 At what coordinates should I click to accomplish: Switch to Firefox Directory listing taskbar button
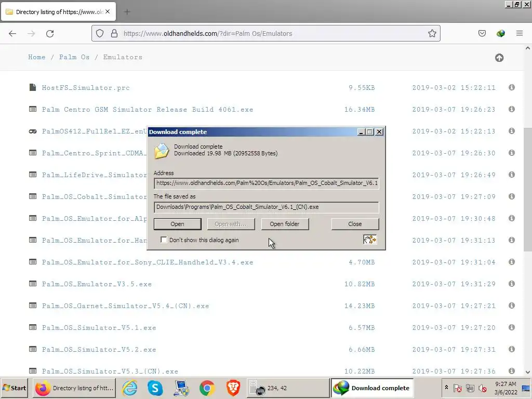[x=74, y=388]
